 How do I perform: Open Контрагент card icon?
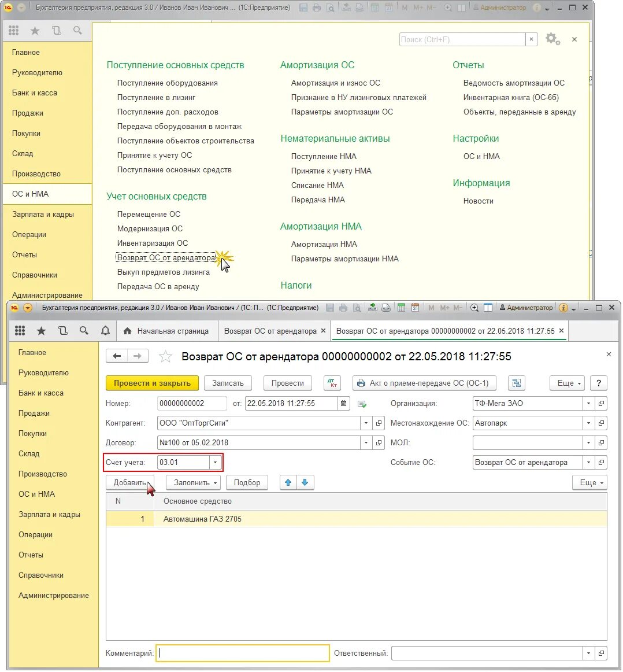pos(379,423)
